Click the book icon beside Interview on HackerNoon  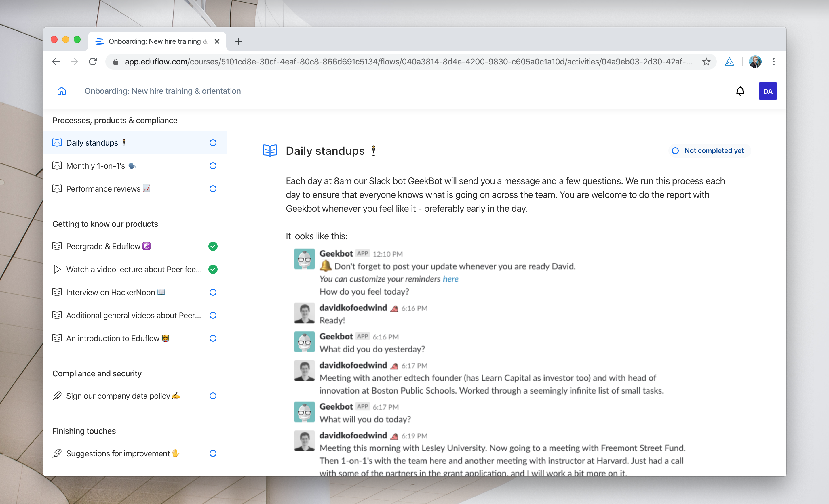point(57,292)
